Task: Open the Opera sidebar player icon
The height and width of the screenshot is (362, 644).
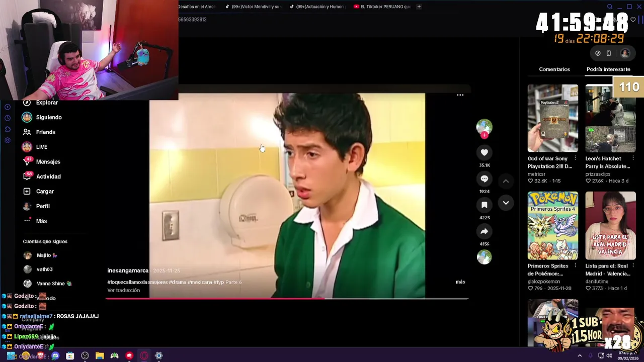Action: pyautogui.click(x=8, y=107)
